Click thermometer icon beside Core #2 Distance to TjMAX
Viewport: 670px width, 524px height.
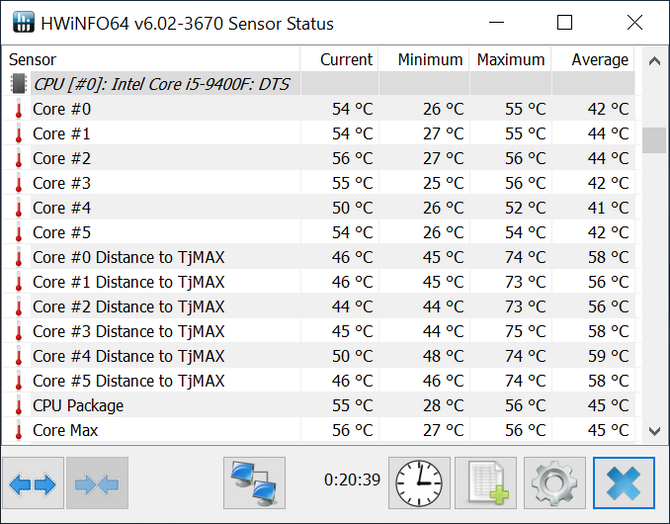point(18,307)
